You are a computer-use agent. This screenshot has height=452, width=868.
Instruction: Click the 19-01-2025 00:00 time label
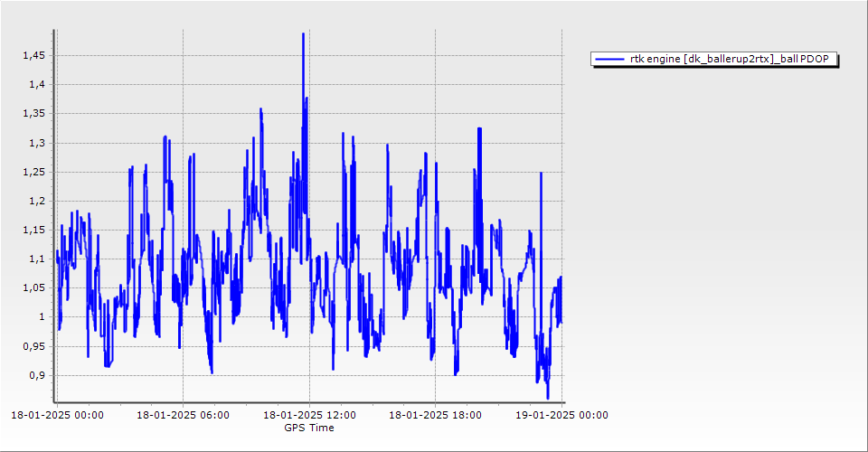tap(561, 415)
